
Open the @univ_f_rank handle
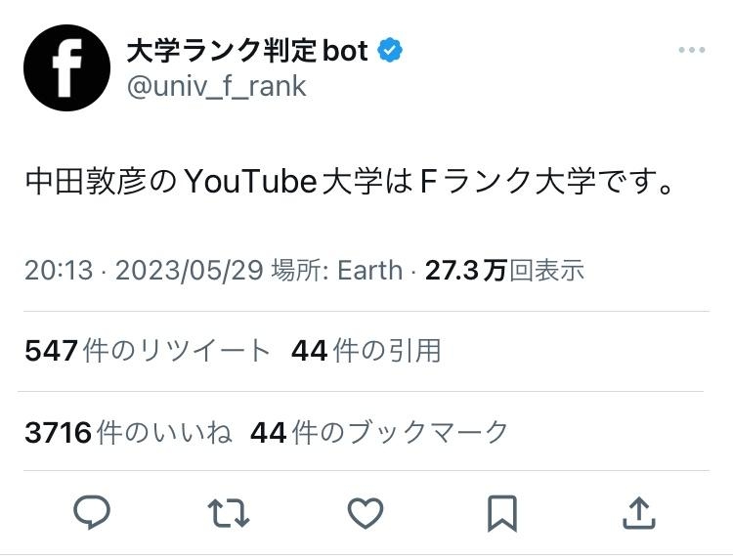tap(216, 87)
